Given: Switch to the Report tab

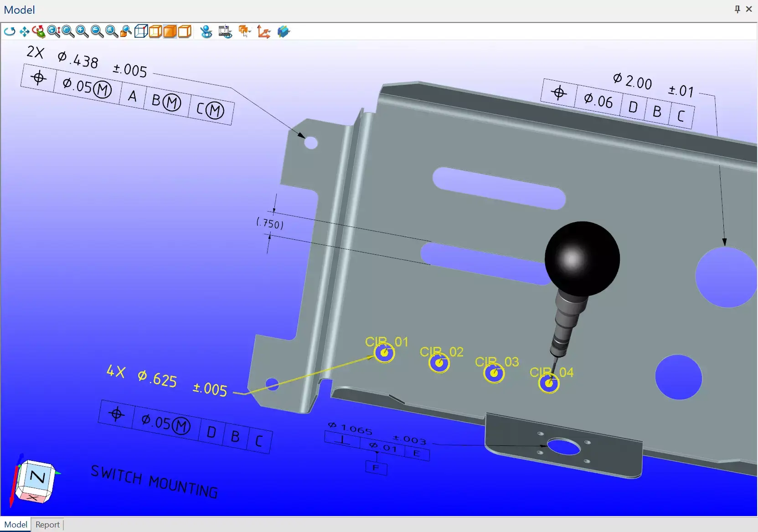Looking at the screenshot, I should click(x=47, y=525).
